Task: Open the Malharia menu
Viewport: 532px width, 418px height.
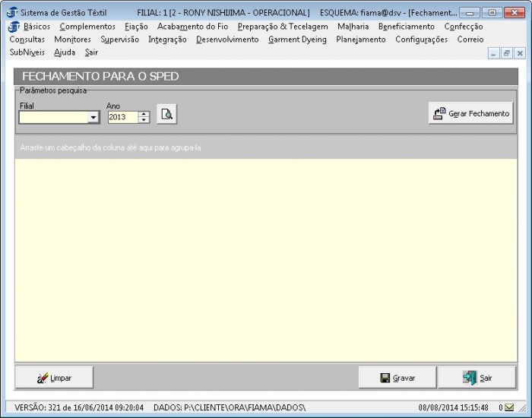Action: tap(353, 27)
